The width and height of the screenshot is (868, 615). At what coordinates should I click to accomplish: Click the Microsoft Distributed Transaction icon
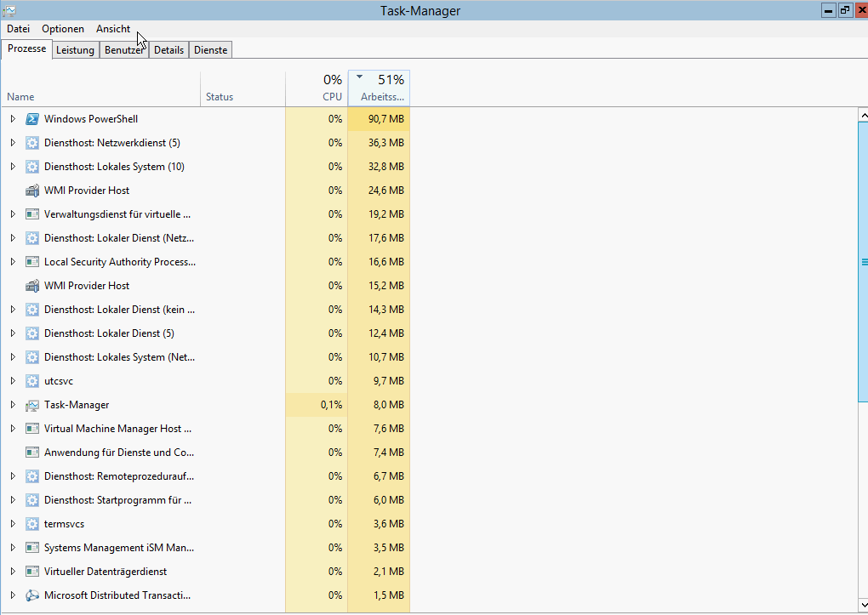click(32, 595)
